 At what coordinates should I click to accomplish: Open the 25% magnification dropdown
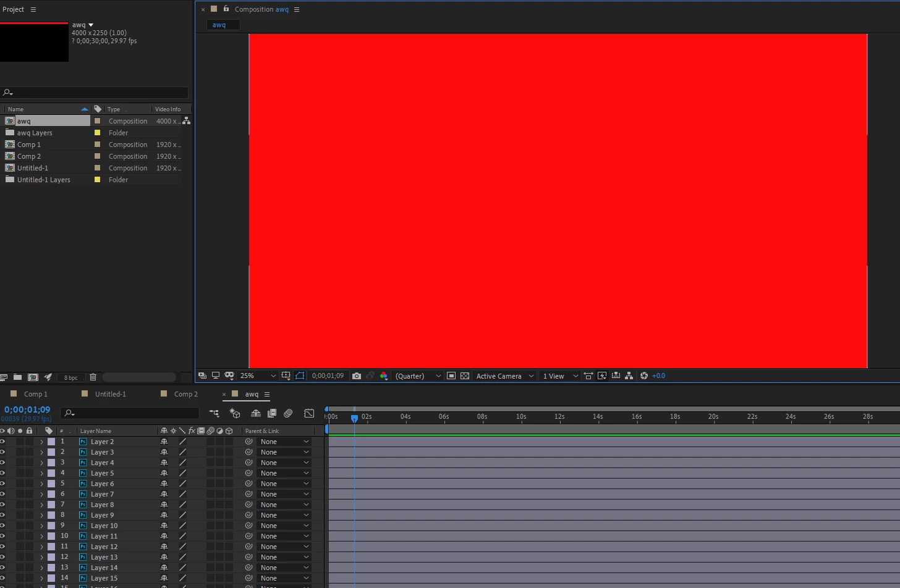click(x=258, y=376)
